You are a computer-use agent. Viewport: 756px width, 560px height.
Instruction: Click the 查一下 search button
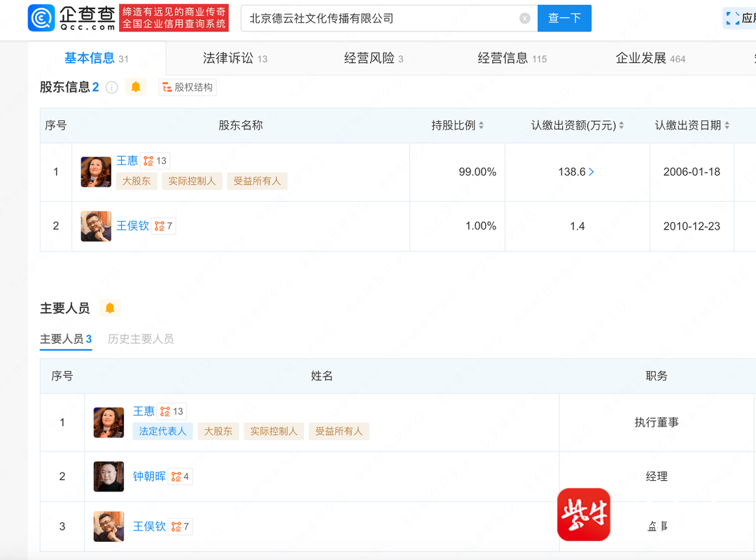tap(564, 18)
